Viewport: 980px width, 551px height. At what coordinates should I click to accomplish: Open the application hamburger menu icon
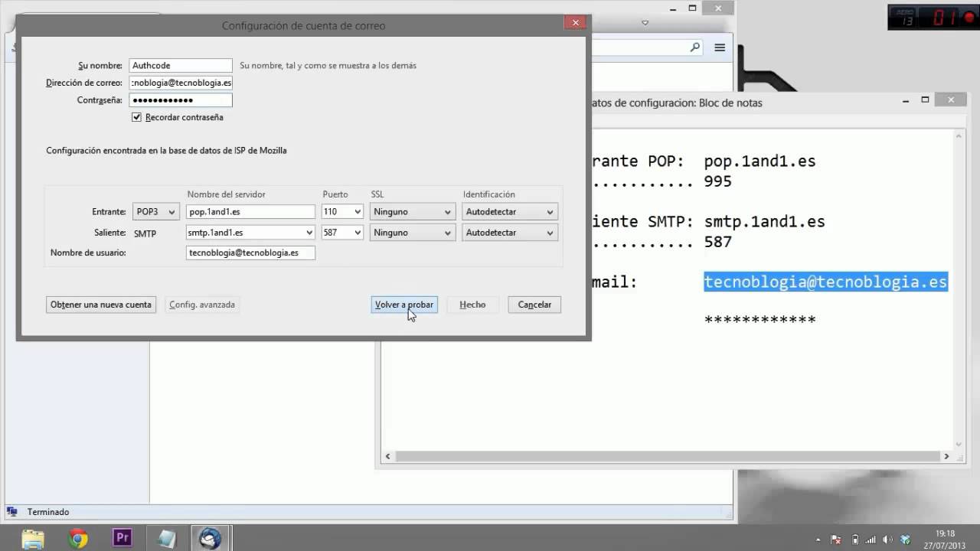coord(719,47)
